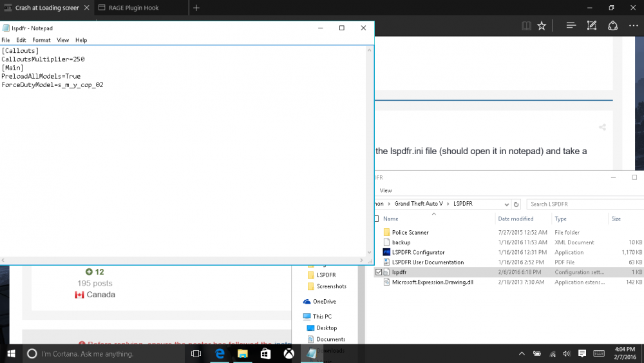Open a new Edge tab
The height and width of the screenshot is (363, 644).
[196, 8]
